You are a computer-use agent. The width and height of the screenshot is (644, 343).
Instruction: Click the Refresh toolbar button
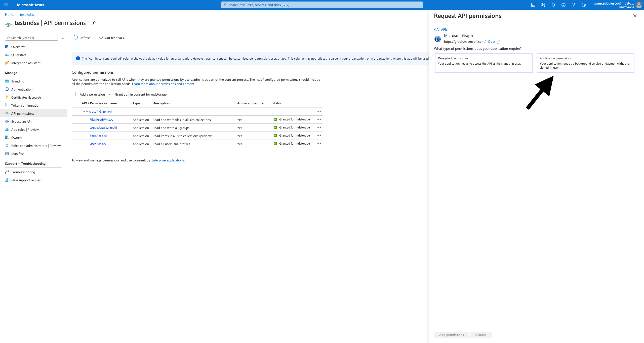pyautogui.click(x=82, y=38)
